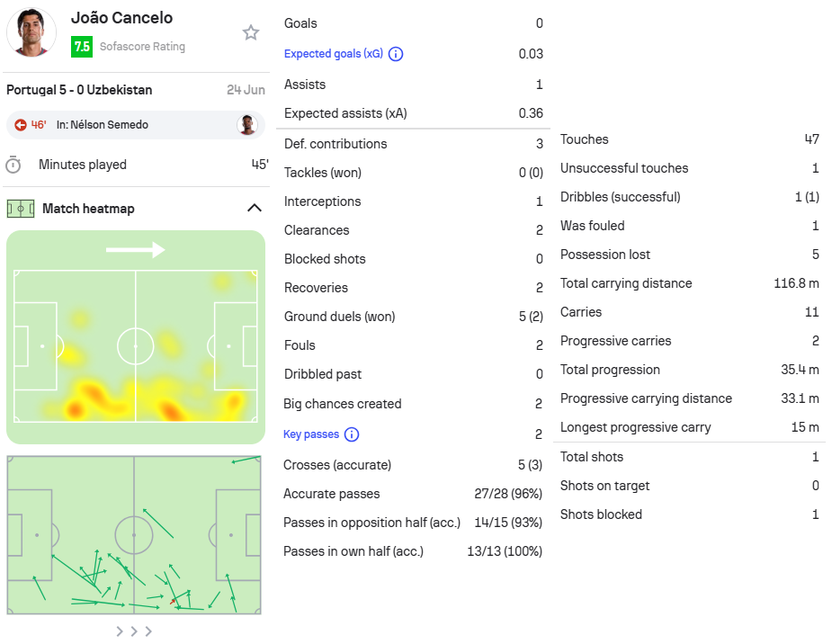Click the heatmap pitch image
This screenshot has height=644, width=832.
coord(136,337)
